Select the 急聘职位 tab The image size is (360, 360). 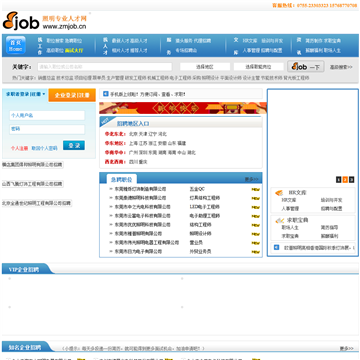[x=121, y=180]
